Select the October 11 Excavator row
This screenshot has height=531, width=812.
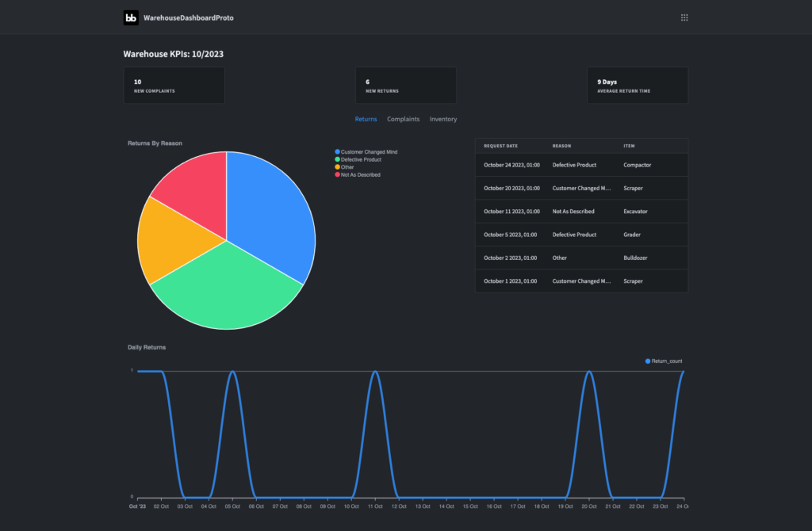coord(581,211)
